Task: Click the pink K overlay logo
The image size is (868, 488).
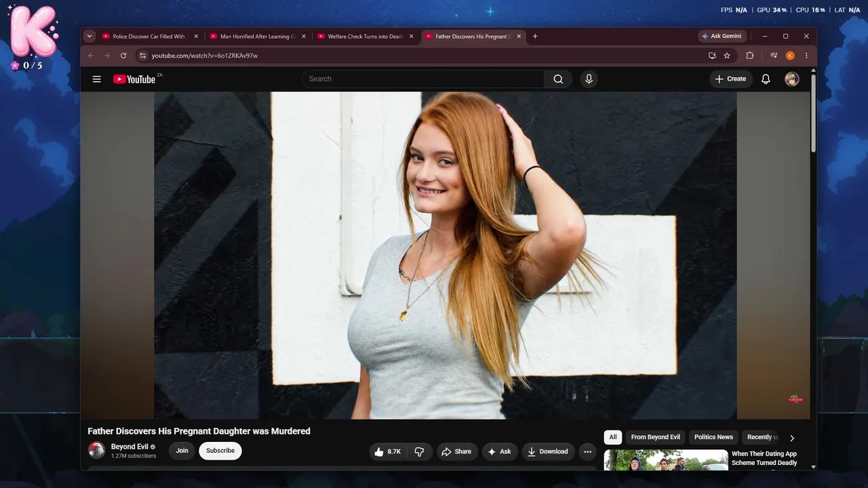Action: click(33, 30)
